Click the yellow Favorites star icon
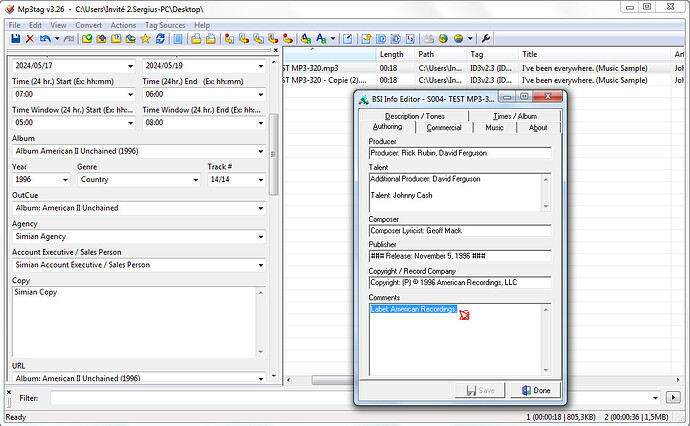Viewport: 690px width, 426px height. coord(145,39)
